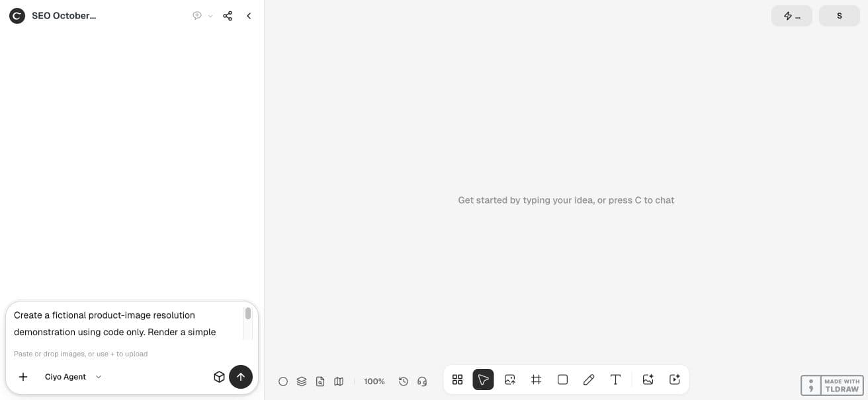
Task: Select the text T tool
Action: 615,380
